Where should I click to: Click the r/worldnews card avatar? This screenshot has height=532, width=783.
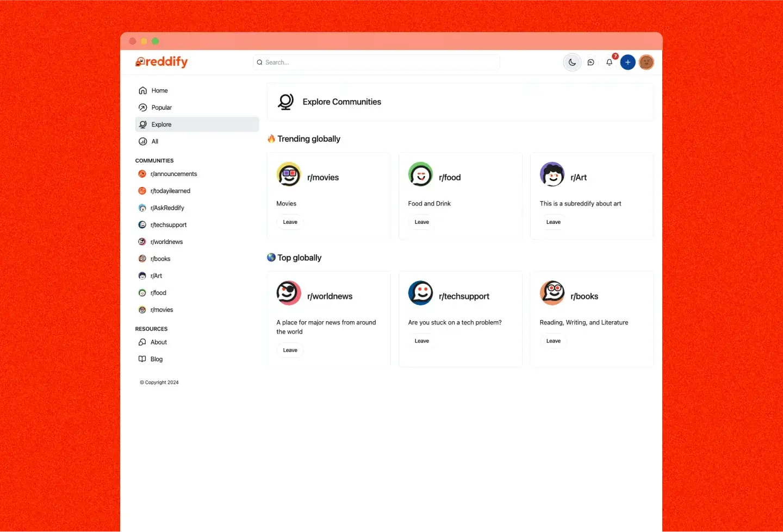coord(289,293)
